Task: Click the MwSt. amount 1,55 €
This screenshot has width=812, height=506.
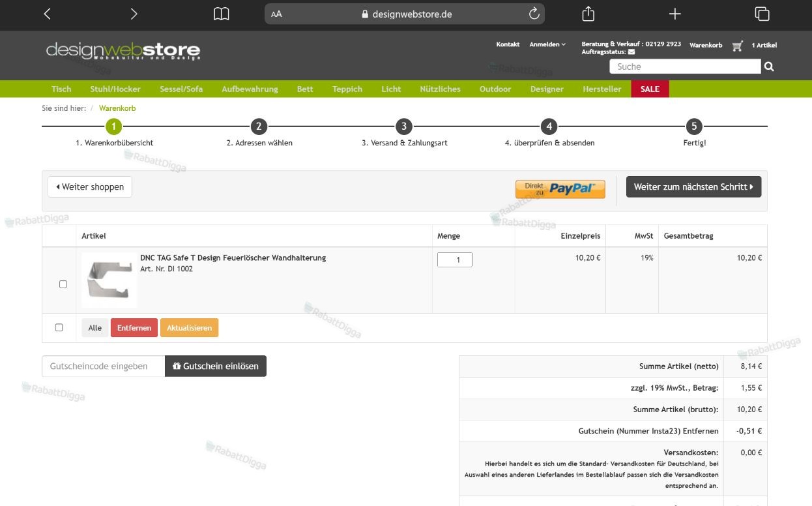Action: 751,388
